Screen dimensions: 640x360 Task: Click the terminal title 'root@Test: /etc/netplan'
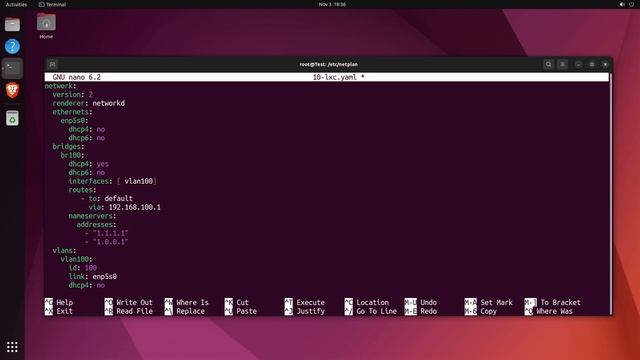tap(329, 64)
